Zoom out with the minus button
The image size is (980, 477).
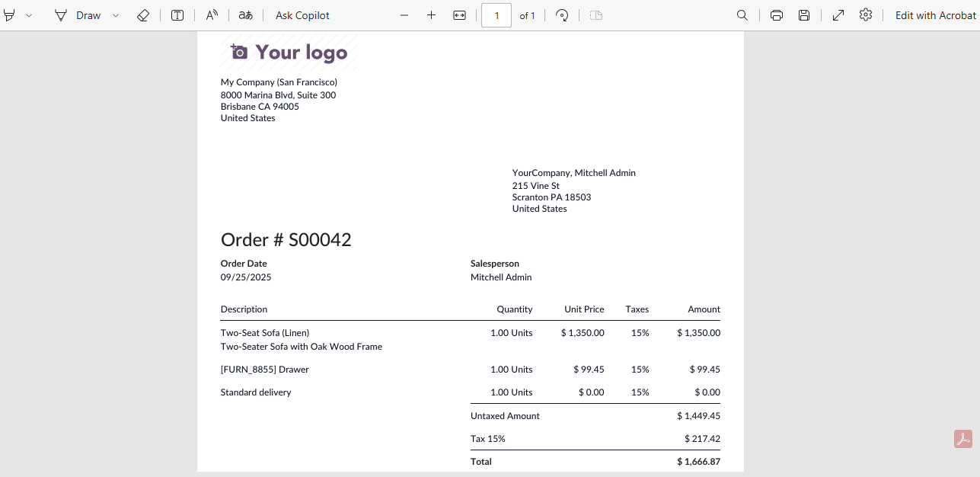(404, 15)
